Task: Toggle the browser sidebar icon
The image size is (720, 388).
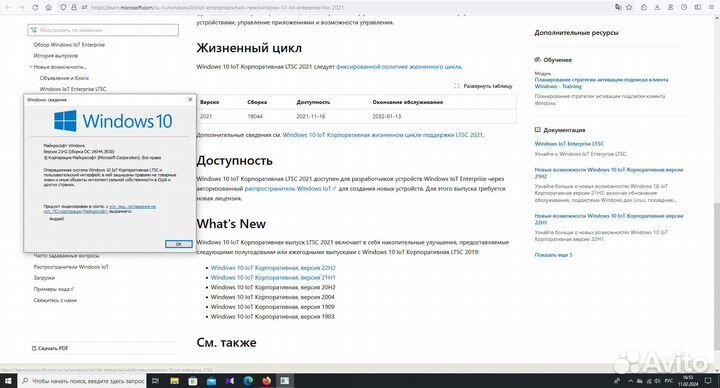Action: 698,7
